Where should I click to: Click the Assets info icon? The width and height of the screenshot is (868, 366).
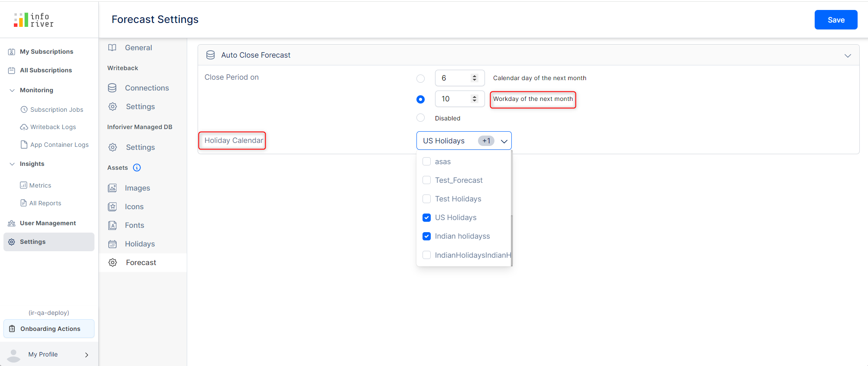point(137,168)
